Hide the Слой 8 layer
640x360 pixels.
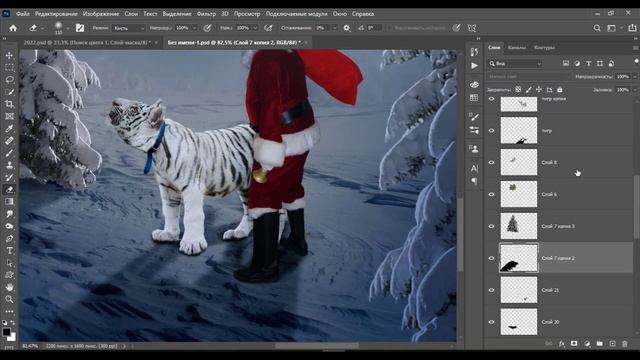pyautogui.click(x=491, y=162)
